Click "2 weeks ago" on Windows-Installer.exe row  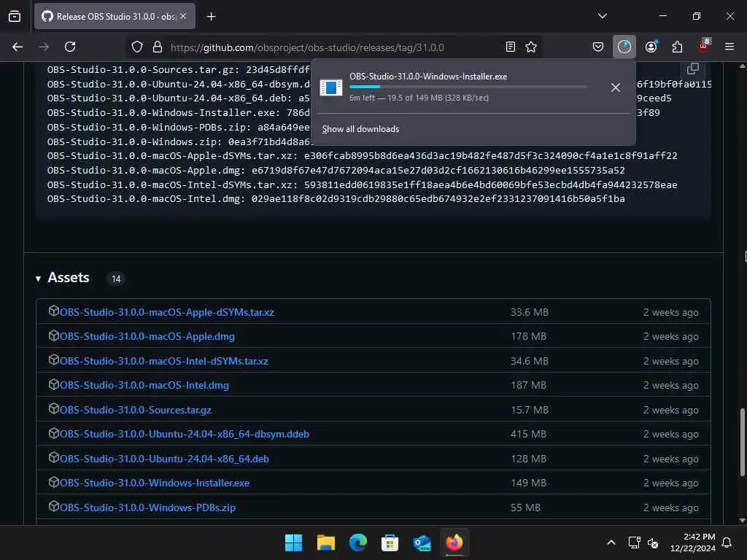pos(671,483)
